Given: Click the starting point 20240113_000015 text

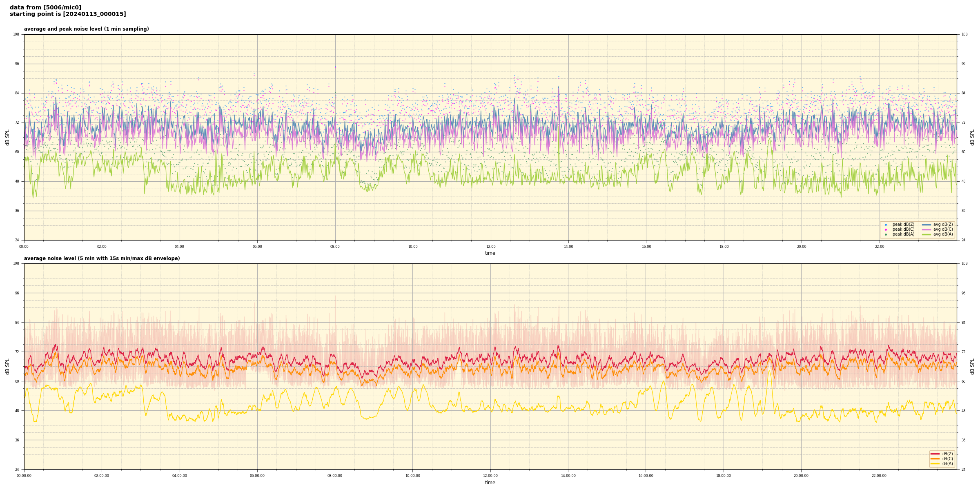Looking at the screenshot, I should (x=68, y=14).
